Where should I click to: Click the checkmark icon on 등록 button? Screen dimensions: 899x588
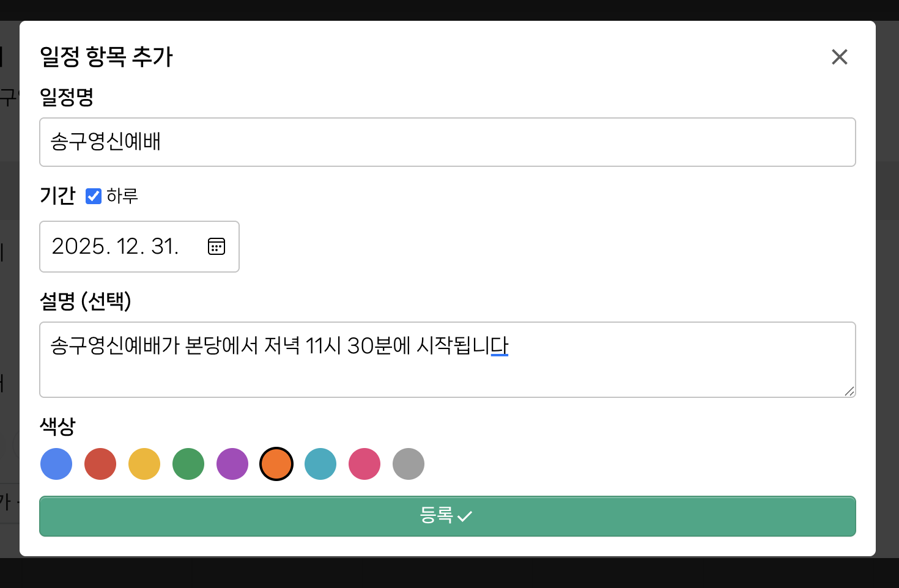(465, 516)
